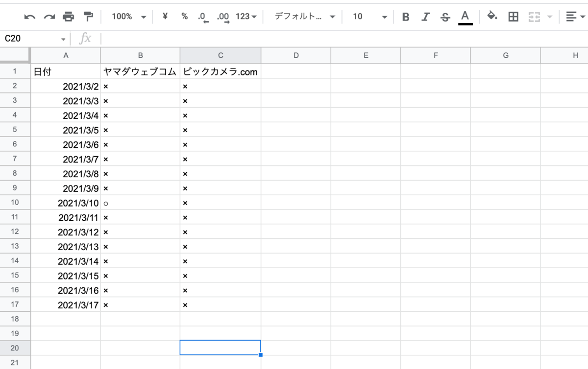
Task: Toggle strikethrough formatting
Action: click(445, 16)
